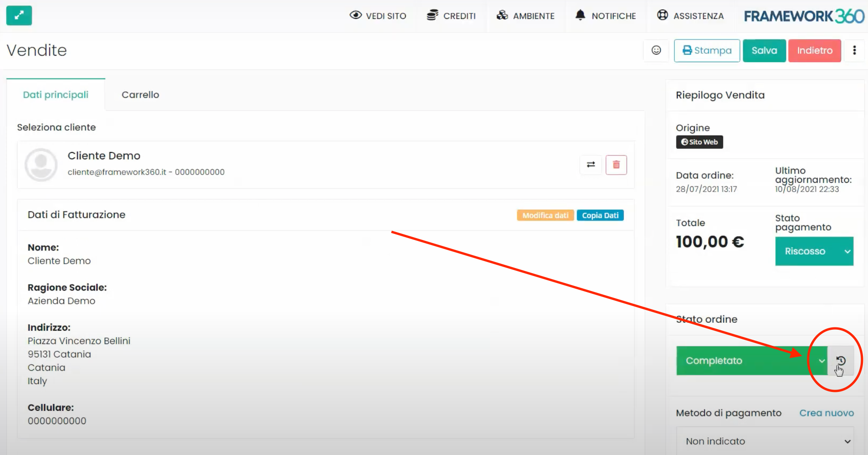868x455 pixels.
Task: Click the Cliente Demo avatar thumbnail
Action: [41, 164]
